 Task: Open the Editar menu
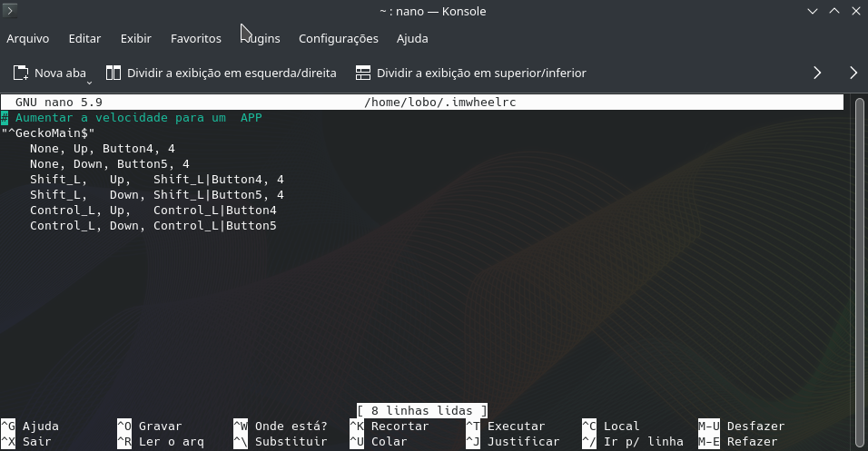84,39
